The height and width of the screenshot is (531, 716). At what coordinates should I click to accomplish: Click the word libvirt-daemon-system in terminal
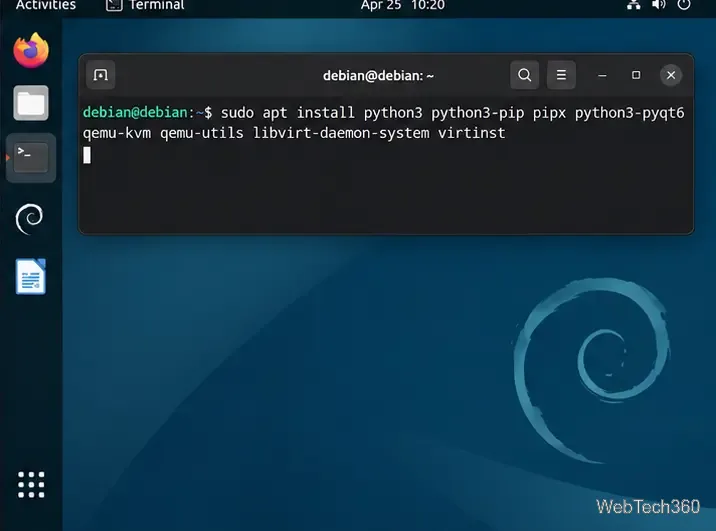341,133
